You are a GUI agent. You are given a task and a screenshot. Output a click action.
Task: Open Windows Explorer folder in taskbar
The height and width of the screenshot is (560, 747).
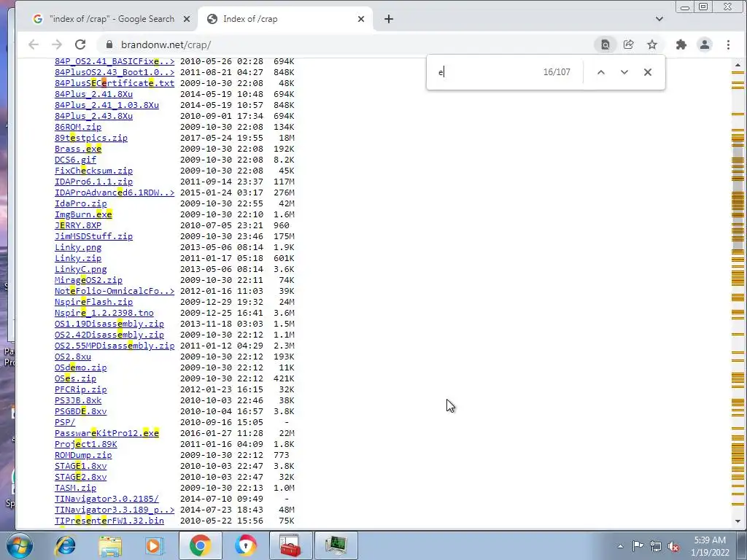110,545
